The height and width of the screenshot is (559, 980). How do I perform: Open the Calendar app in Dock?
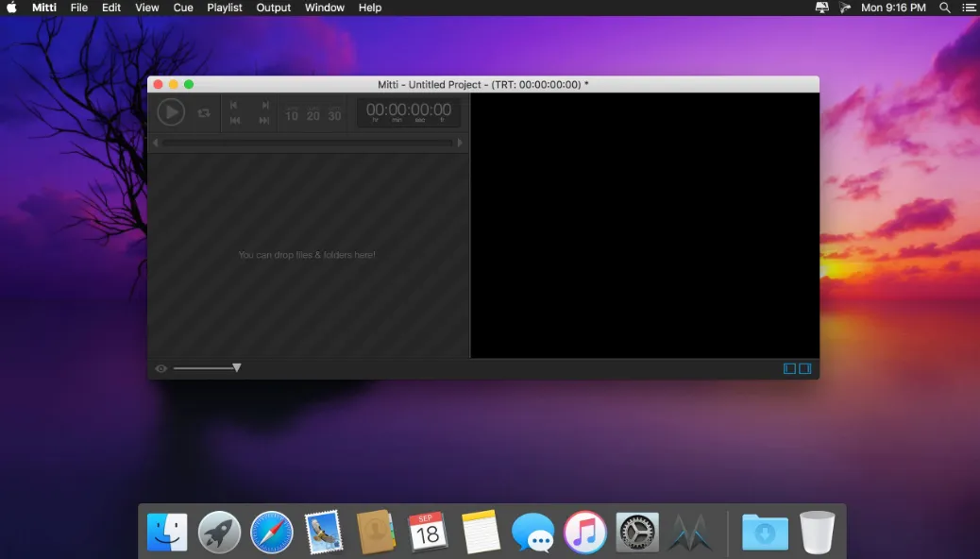[428, 533]
